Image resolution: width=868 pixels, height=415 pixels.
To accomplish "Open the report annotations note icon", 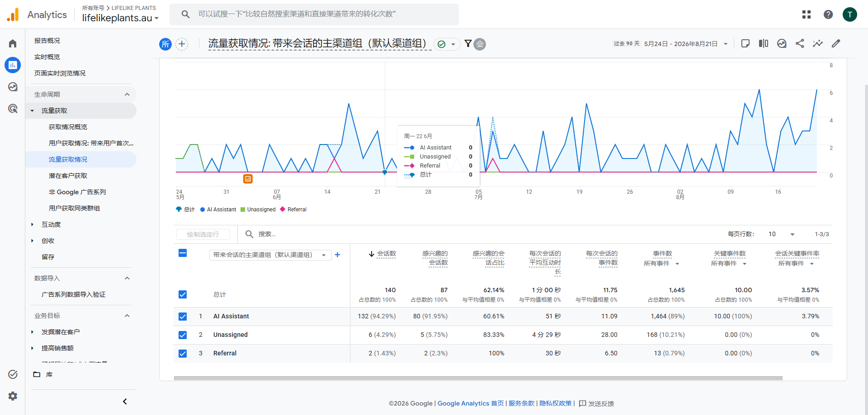I will point(745,43).
